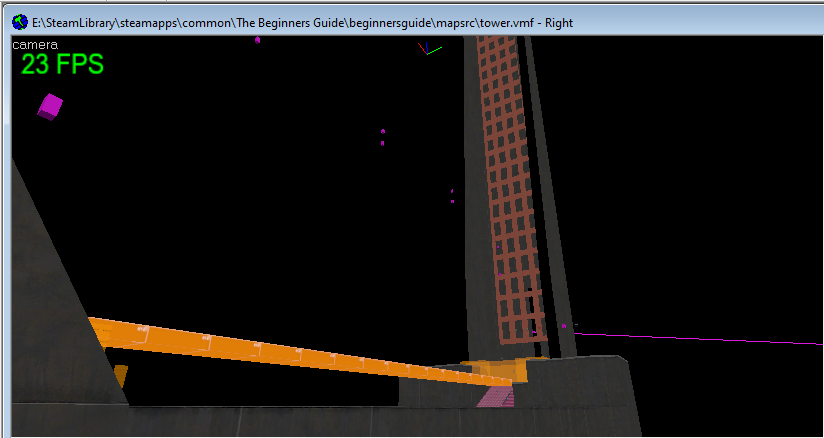Click the tower.vmf window title text
Screen dimensions: 824x438
[x=302, y=23]
